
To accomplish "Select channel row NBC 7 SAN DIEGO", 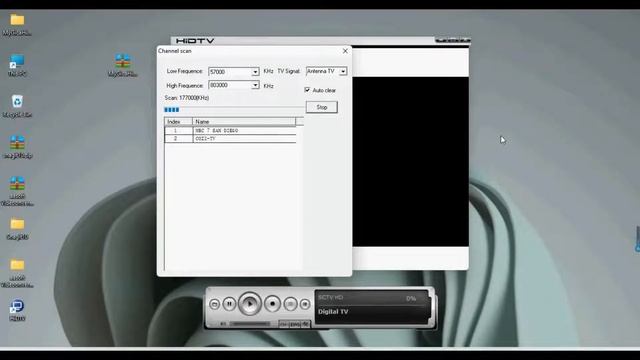I will coord(230,131).
